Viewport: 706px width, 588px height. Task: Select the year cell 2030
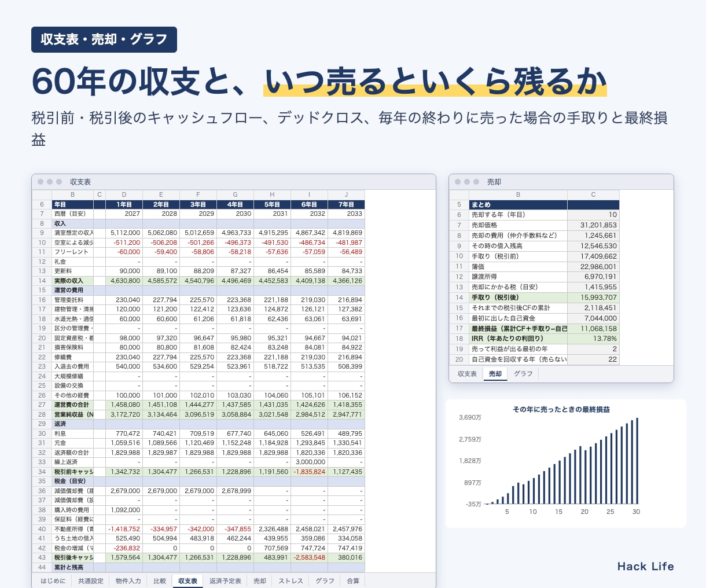(235, 214)
